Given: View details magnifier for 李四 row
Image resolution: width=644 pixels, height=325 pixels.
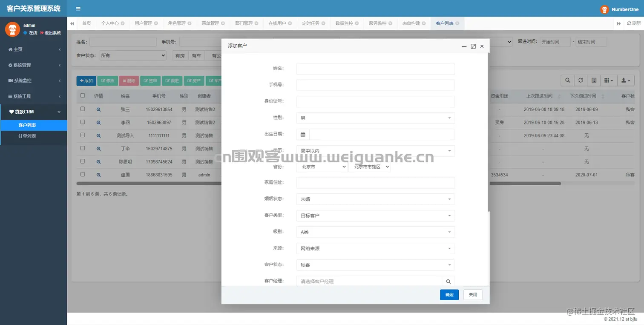Looking at the screenshot, I should click(98, 123).
